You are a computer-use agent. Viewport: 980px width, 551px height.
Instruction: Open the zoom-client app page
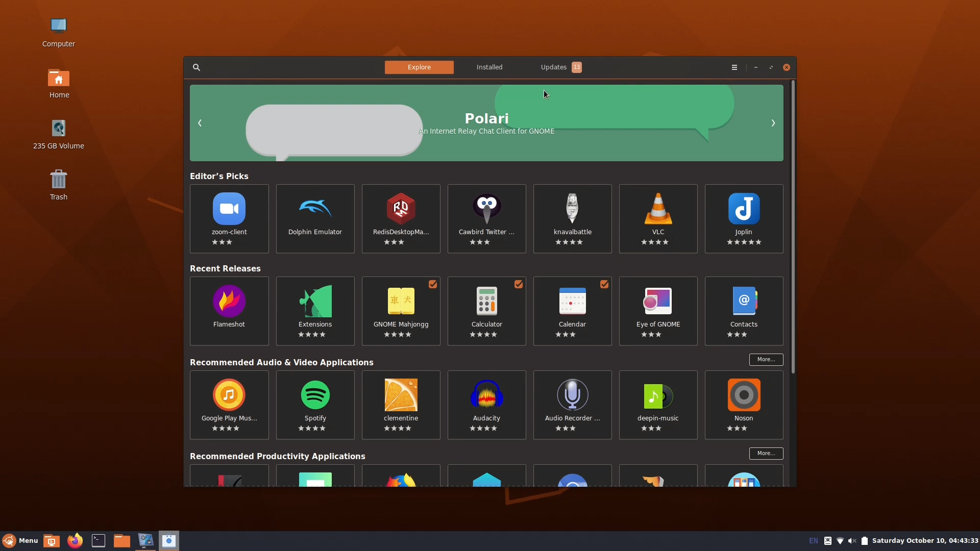point(229,218)
